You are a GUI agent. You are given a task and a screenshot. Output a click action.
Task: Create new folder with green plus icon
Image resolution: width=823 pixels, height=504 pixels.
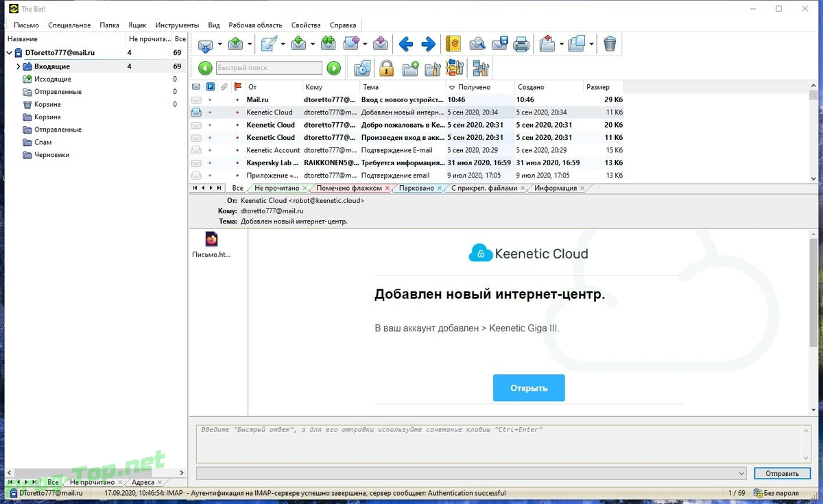pyautogui.click(x=410, y=68)
